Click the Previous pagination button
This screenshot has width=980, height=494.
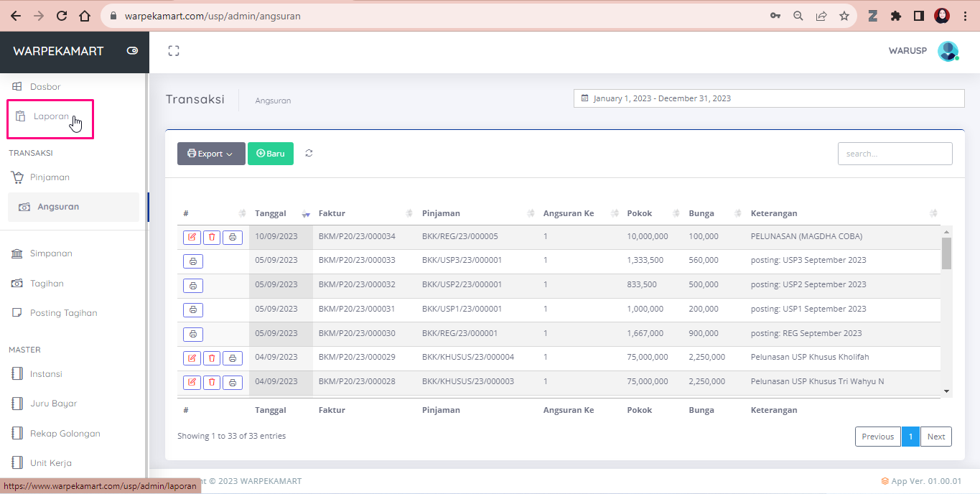point(877,437)
